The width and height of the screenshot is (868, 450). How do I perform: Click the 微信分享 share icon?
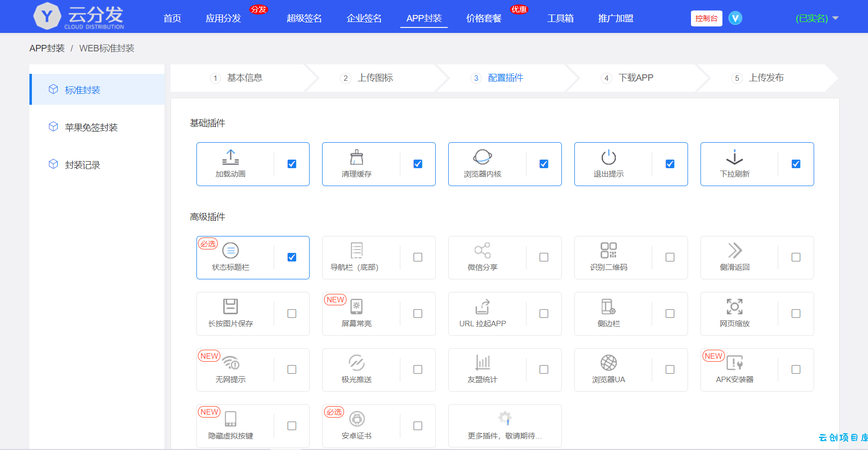pos(483,250)
